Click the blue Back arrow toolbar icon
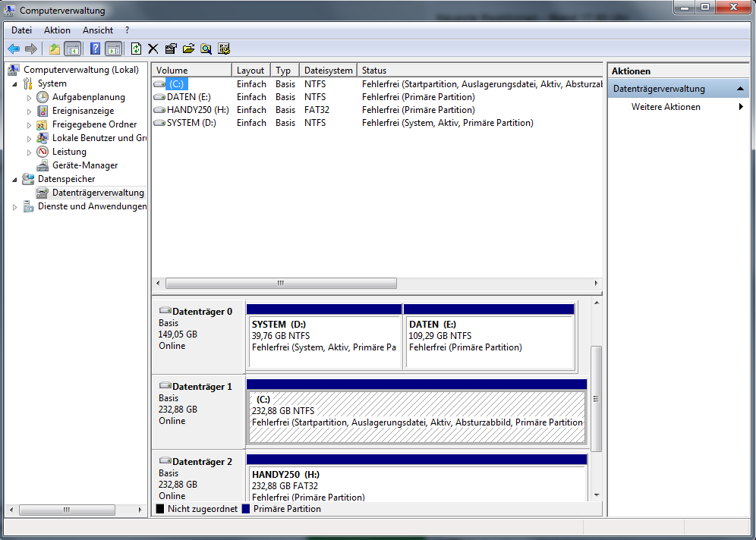 [14, 49]
